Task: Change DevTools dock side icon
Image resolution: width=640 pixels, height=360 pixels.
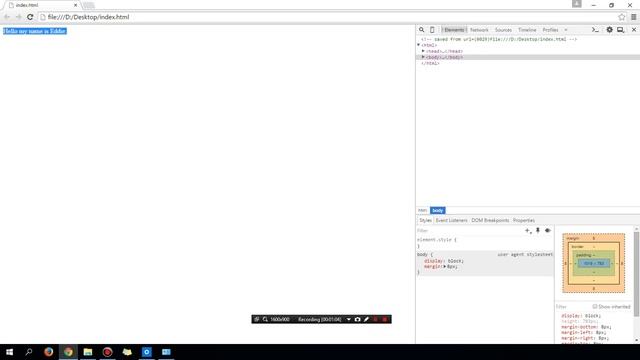Action: 620,30
